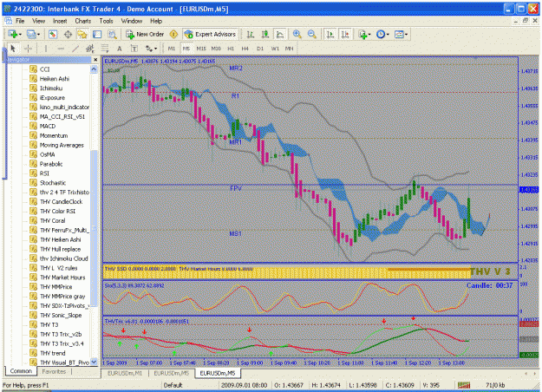Open the Indicators list icon

362,34
